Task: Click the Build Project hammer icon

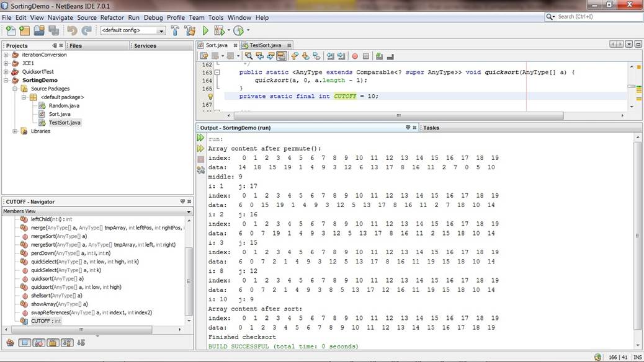Action: tap(175, 30)
